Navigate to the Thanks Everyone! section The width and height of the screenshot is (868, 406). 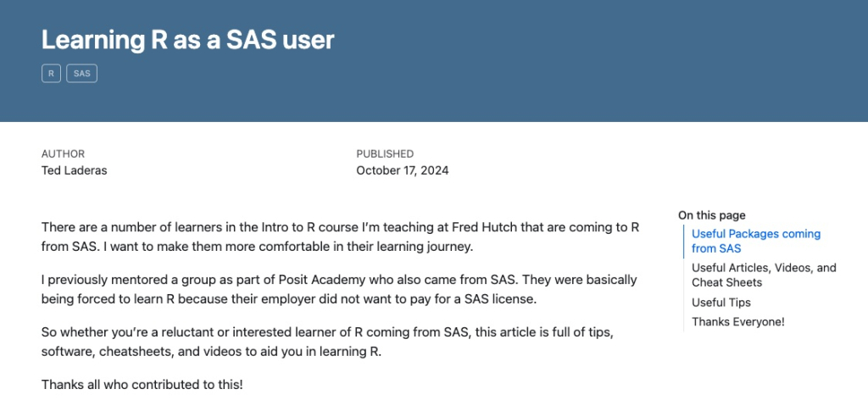coord(738,322)
